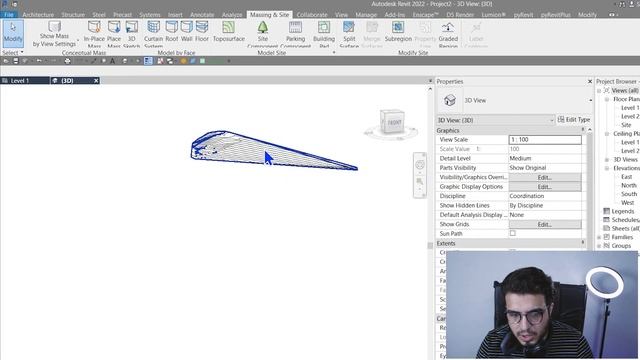Activate the Toposurface tool
Image resolution: width=640 pixels, height=360 pixels.
tap(229, 32)
